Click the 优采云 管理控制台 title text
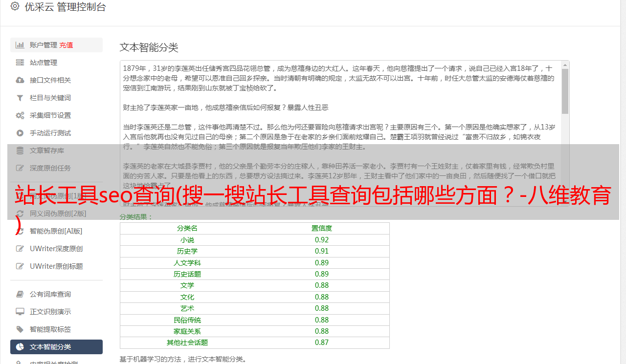The image size is (626, 364). coord(65,7)
